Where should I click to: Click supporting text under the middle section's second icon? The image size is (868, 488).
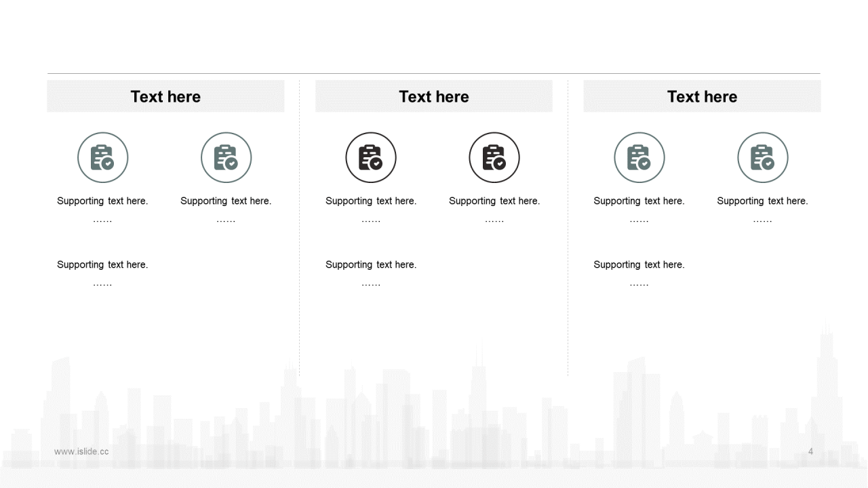(494, 201)
